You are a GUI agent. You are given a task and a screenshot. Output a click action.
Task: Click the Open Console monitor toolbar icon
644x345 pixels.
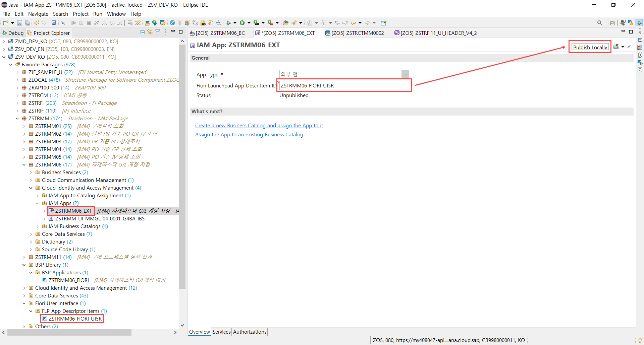(x=54, y=23)
